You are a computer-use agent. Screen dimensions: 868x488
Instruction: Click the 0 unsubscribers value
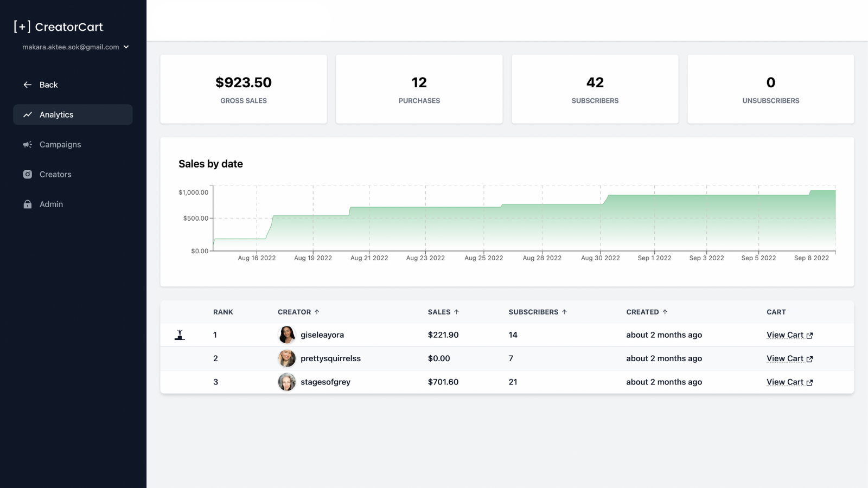(x=771, y=82)
